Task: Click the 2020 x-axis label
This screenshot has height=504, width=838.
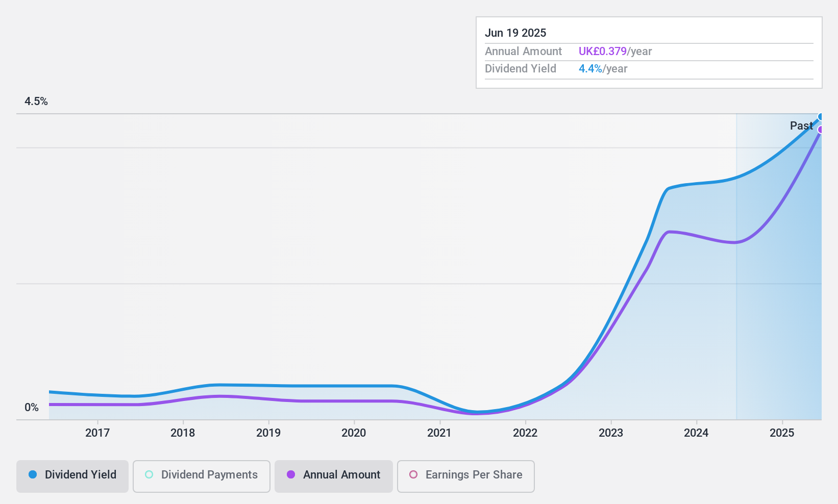Action: [354, 433]
